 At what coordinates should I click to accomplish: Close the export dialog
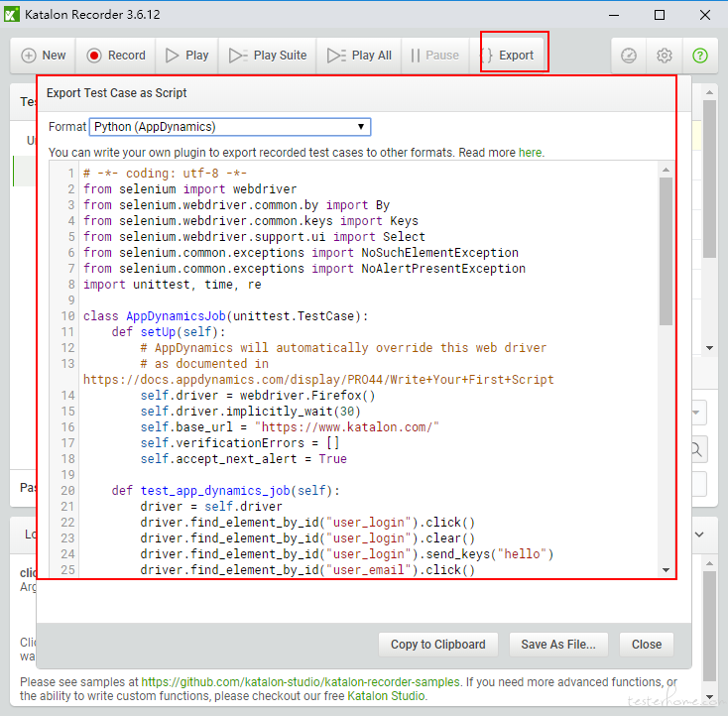[647, 645]
